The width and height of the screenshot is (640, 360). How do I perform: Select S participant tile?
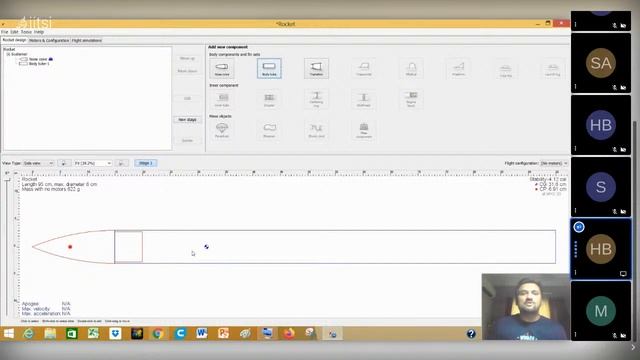pyautogui.click(x=601, y=187)
